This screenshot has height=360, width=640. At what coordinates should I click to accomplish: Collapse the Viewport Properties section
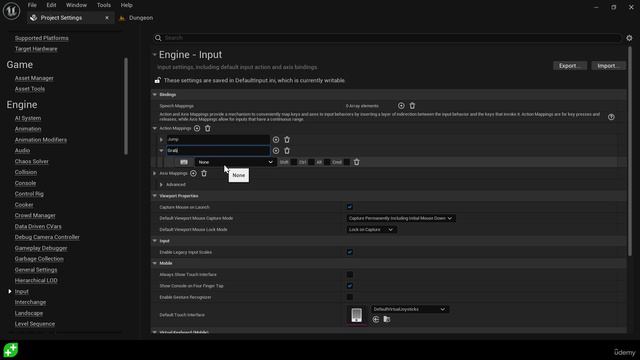coord(155,196)
